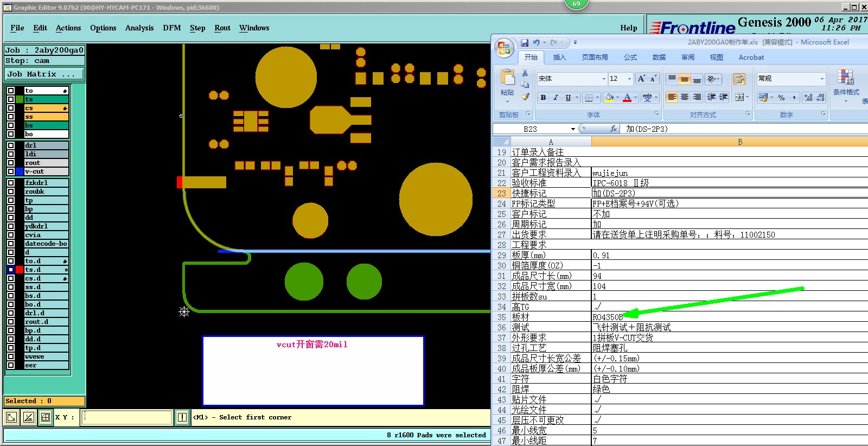Increase decimal places in Excel

pyautogui.click(x=808, y=98)
